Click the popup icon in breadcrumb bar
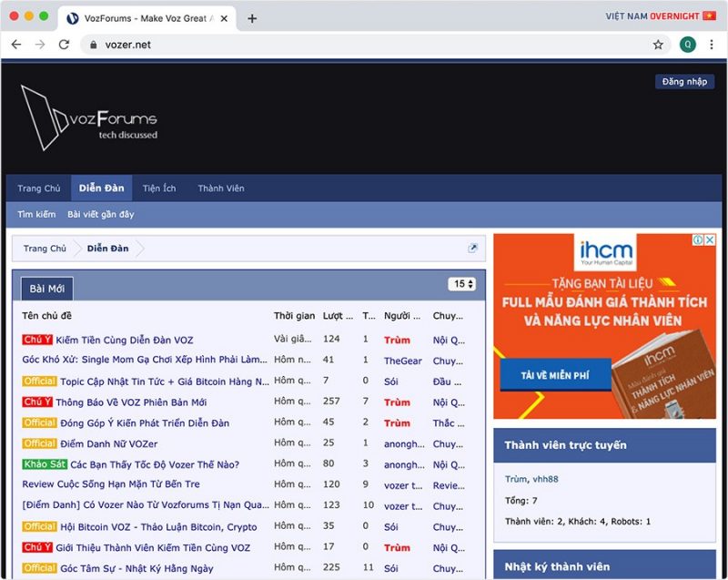Screen dimensions: 728x580 coord(472,248)
